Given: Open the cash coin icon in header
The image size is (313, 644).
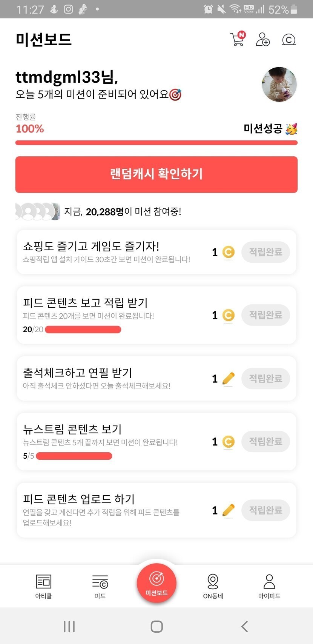Looking at the screenshot, I should pos(288,39).
